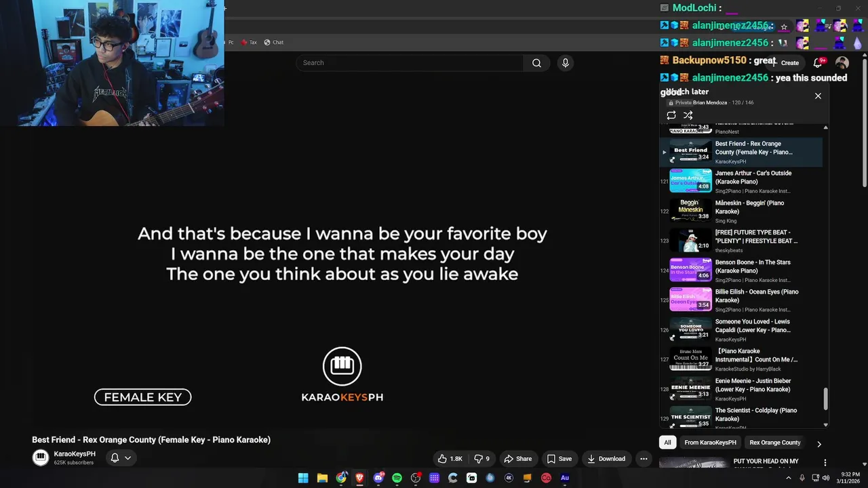Viewport: 868px width, 488px height.
Task: Dislike the video (9)
Action: point(482,459)
